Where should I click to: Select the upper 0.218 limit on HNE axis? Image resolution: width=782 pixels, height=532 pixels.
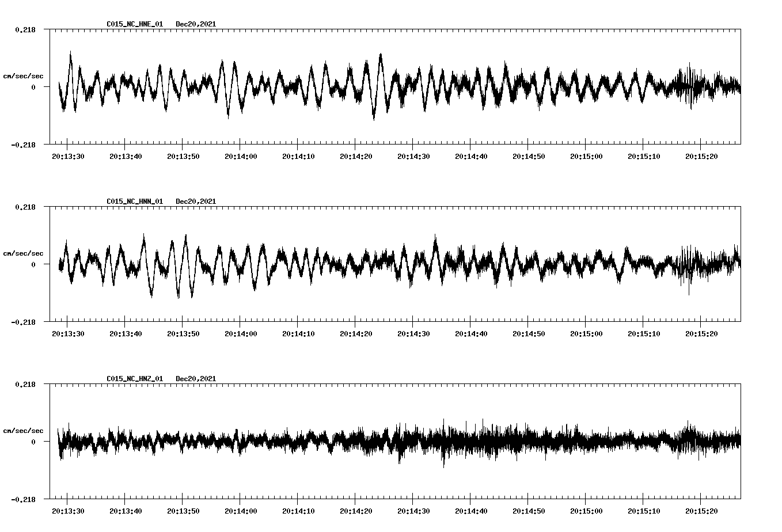click(25, 29)
